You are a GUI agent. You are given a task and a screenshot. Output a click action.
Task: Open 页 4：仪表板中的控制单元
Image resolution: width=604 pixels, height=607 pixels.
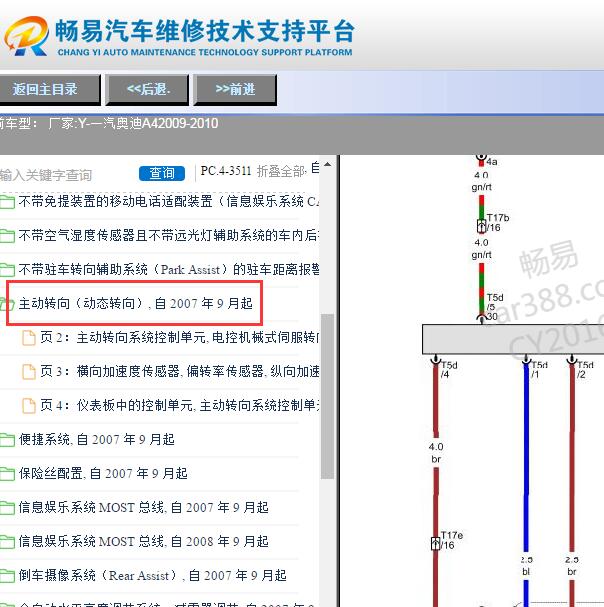point(180,405)
